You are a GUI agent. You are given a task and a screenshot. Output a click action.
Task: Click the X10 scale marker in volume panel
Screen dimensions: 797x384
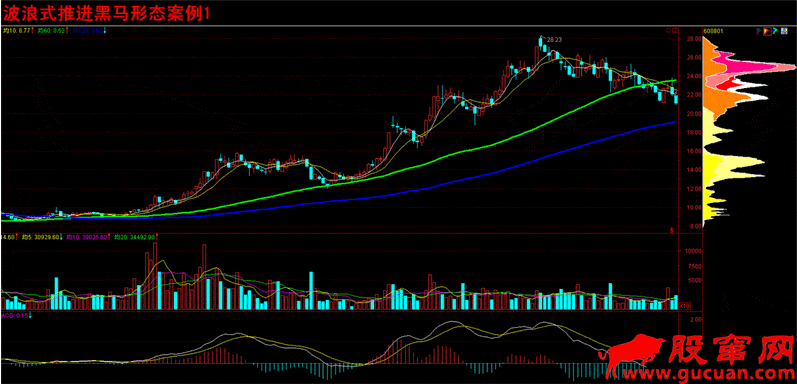pyautogui.click(x=684, y=305)
